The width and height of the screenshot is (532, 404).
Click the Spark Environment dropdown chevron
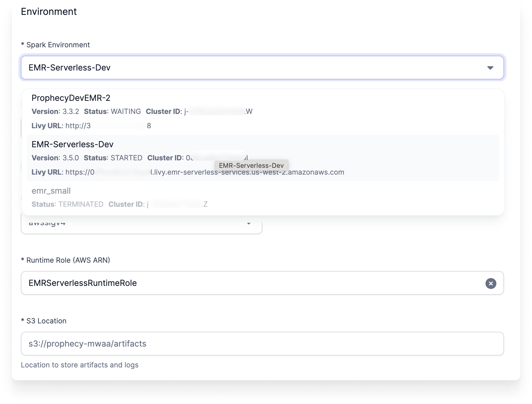[490, 68]
